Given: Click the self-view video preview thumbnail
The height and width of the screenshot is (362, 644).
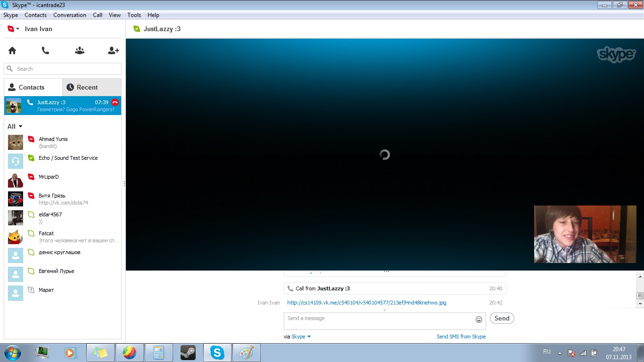Looking at the screenshot, I should pos(585,234).
